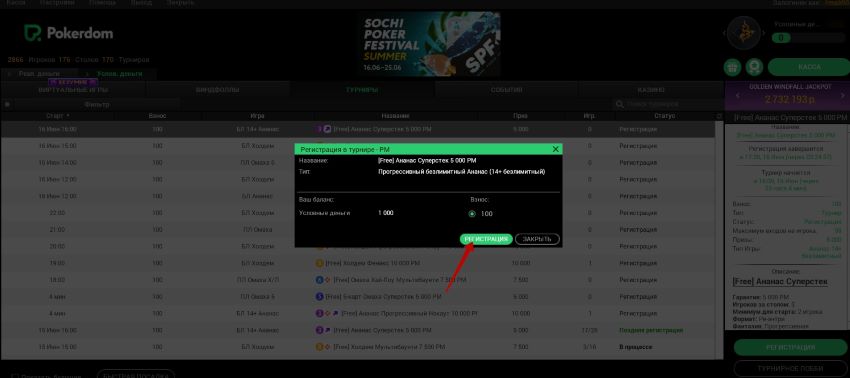Sort by the Взнос column header
The height and width of the screenshot is (378, 850).
pyautogui.click(x=157, y=116)
